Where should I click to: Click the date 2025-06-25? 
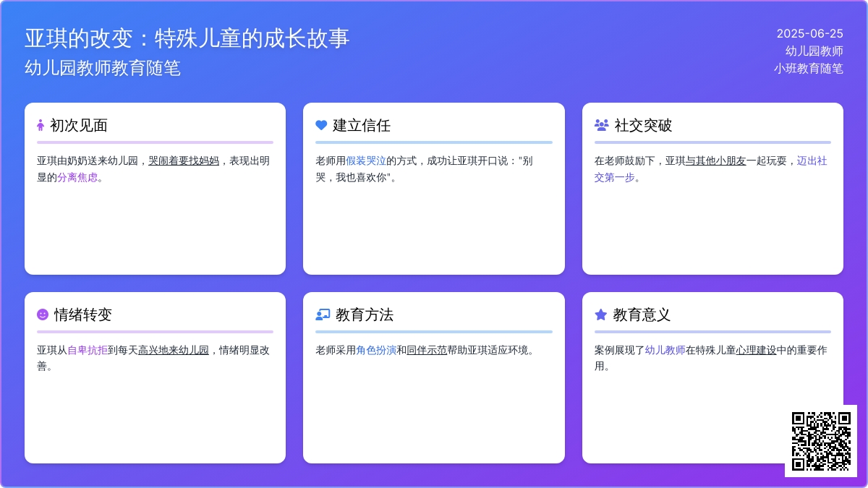click(810, 33)
